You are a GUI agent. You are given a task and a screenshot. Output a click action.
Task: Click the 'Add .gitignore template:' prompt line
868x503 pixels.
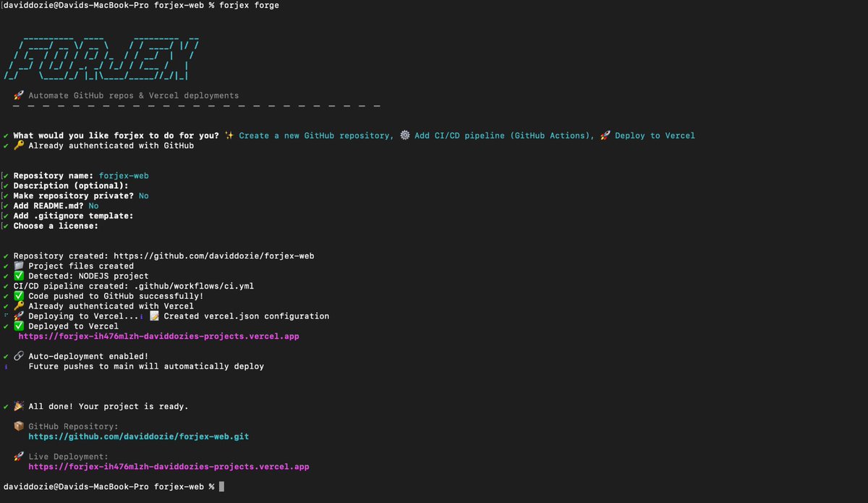(73, 216)
